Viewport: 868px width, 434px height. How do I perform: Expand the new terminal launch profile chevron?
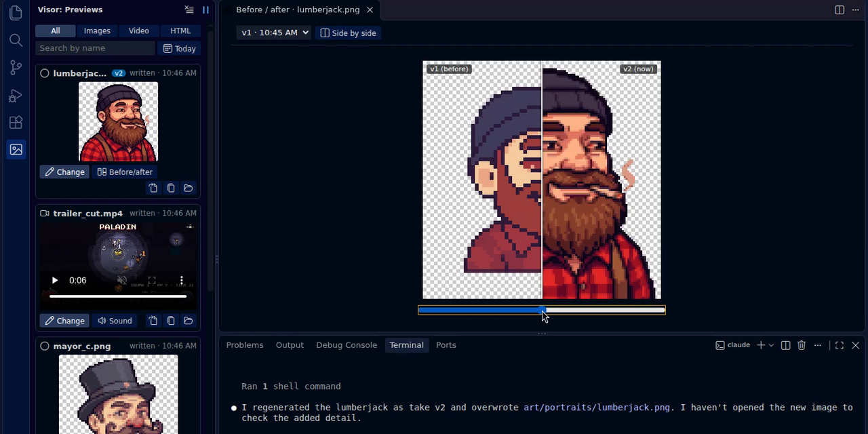coord(771,345)
